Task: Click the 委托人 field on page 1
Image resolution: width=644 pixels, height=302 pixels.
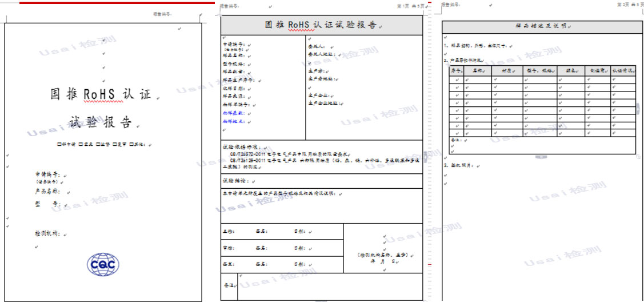Action: point(318,46)
